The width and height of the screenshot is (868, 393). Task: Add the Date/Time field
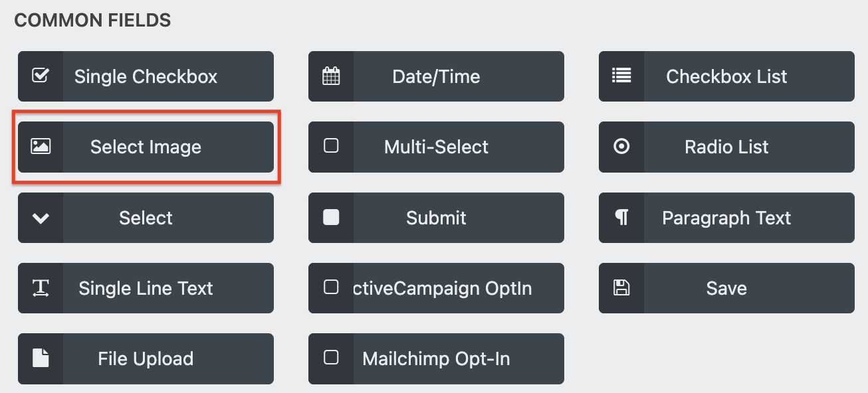(436, 76)
